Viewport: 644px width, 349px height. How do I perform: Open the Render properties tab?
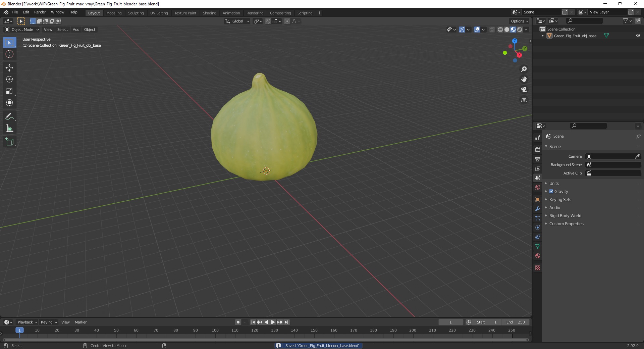click(x=538, y=149)
